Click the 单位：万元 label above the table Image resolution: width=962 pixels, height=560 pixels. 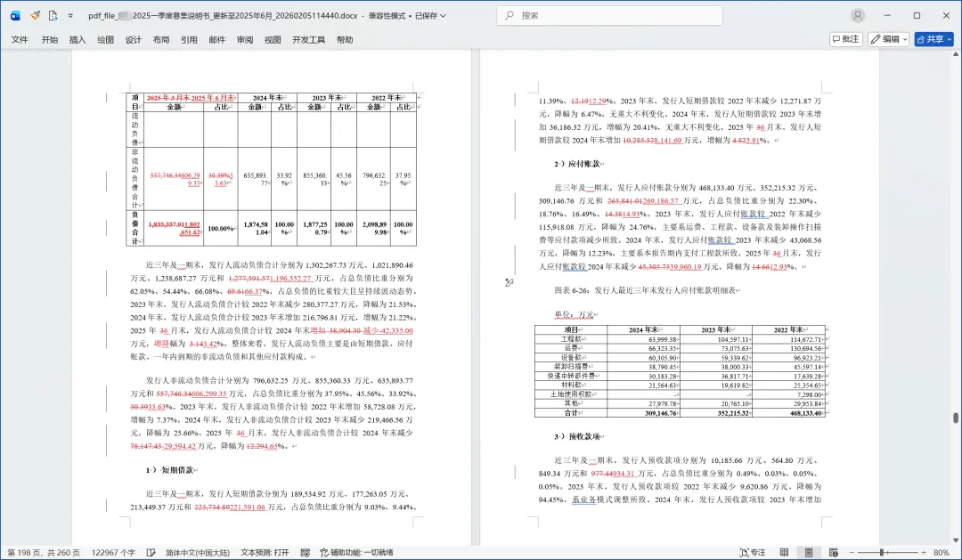coord(575,314)
